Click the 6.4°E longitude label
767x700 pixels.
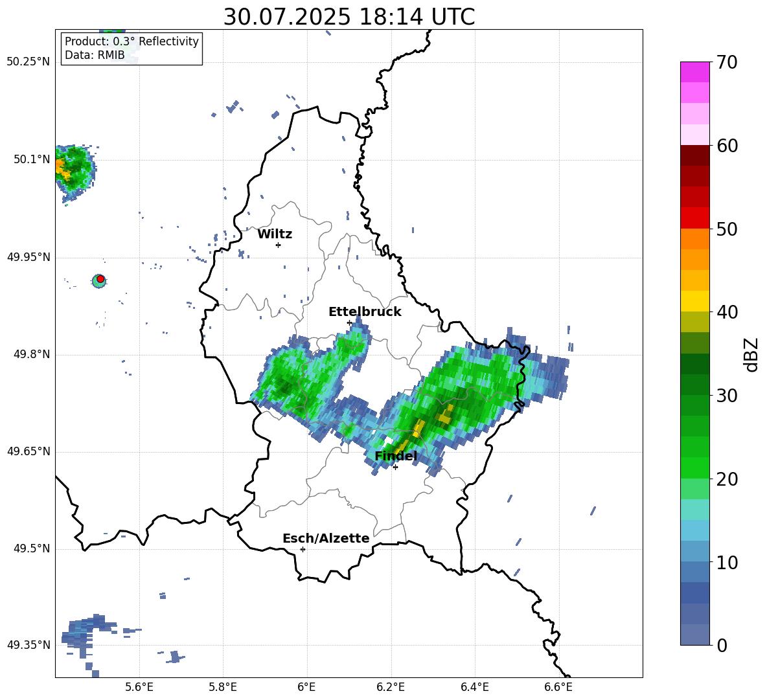coord(474,687)
